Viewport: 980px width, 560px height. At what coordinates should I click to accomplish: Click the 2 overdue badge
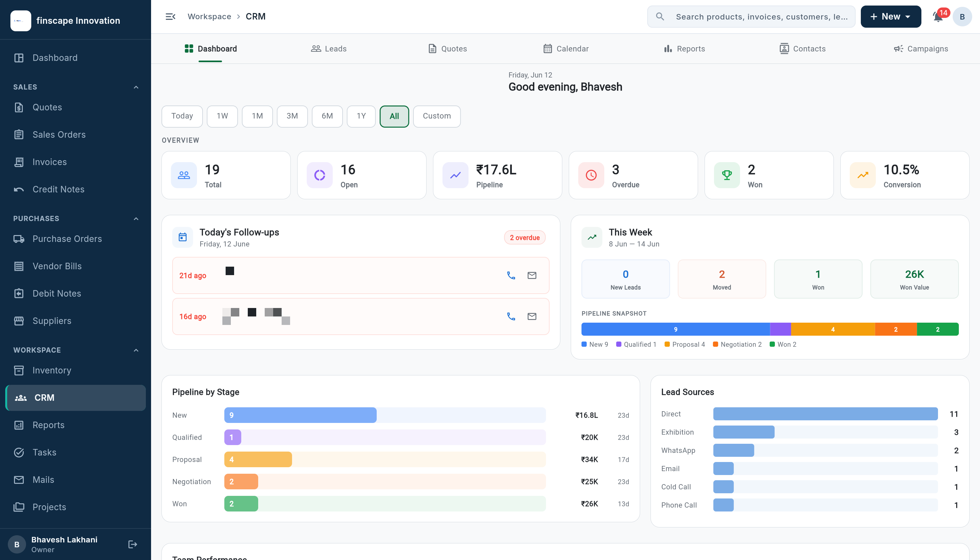coord(525,238)
